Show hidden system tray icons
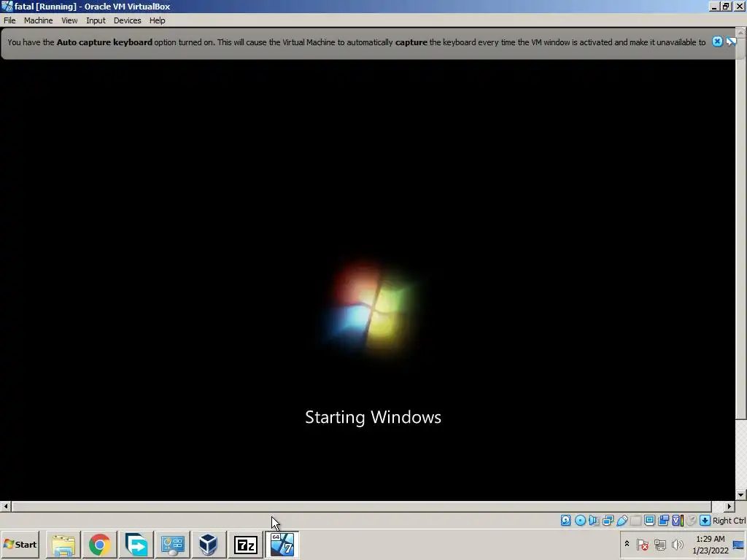747x560 pixels. click(x=627, y=544)
